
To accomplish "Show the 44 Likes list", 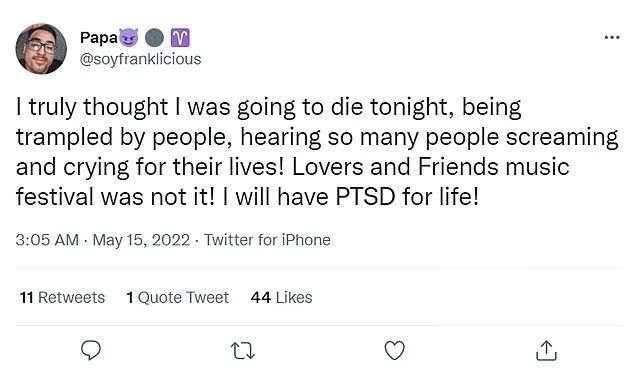I will pyautogui.click(x=281, y=298).
